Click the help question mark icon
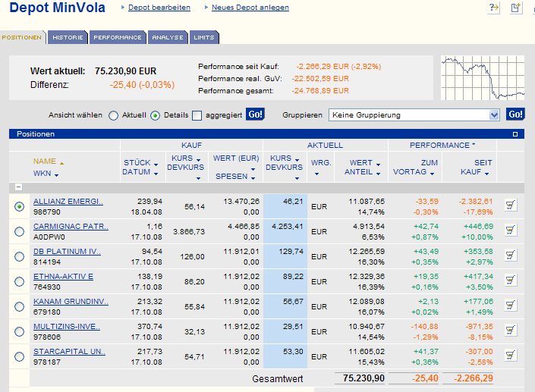This screenshot has width=535, height=392. tap(494, 8)
